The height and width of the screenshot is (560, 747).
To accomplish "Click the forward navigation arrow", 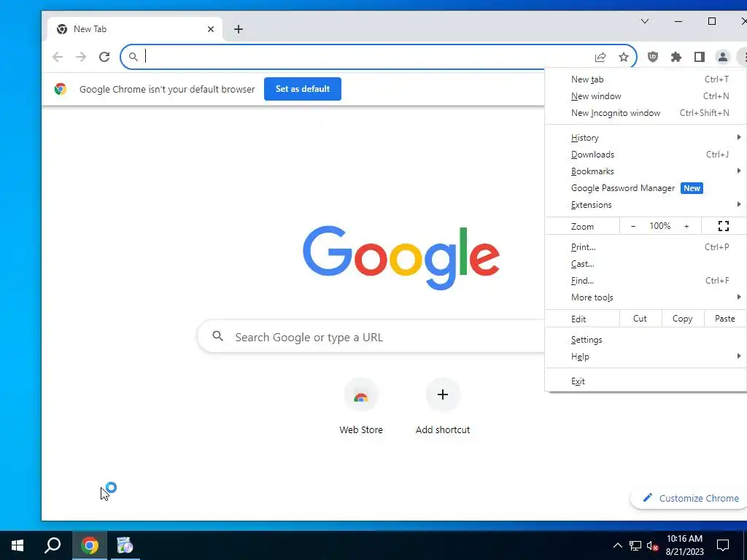I will click(x=81, y=57).
